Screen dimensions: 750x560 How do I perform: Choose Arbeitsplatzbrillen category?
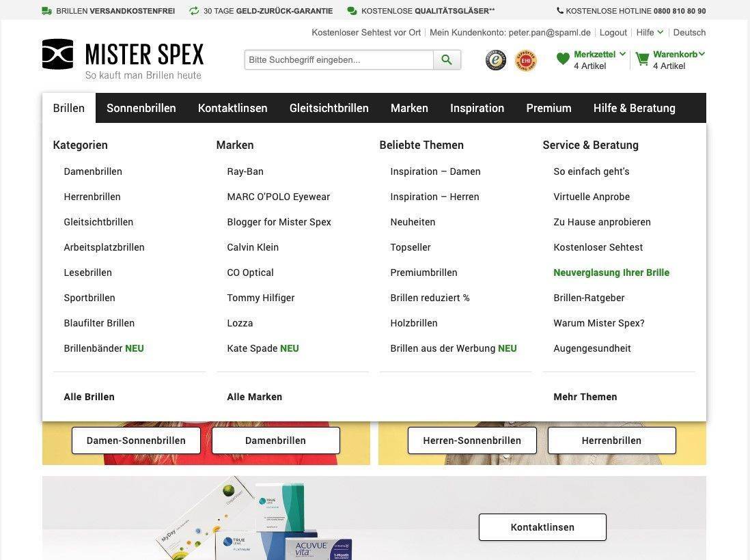tap(105, 247)
